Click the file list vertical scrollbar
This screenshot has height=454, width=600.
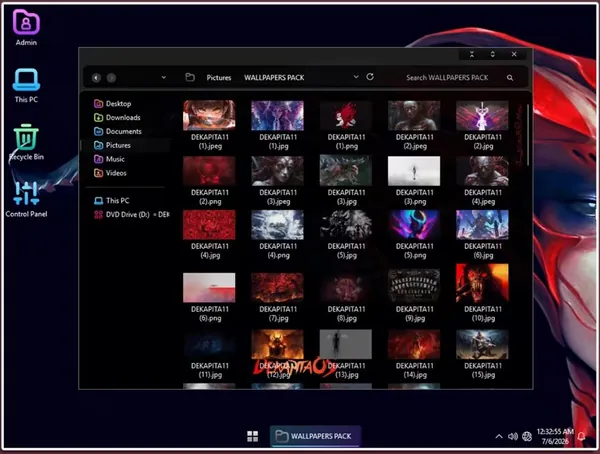pyautogui.click(x=528, y=135)
